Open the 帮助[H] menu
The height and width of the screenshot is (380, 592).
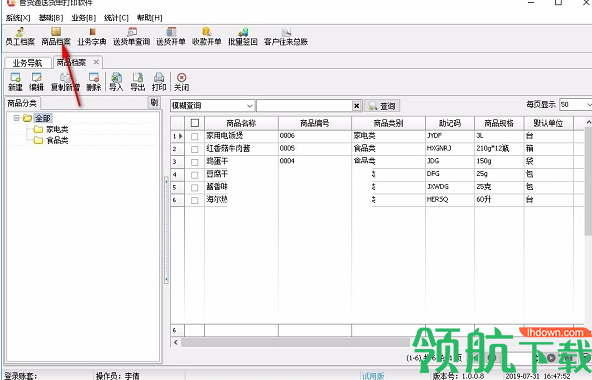(150, 18)
